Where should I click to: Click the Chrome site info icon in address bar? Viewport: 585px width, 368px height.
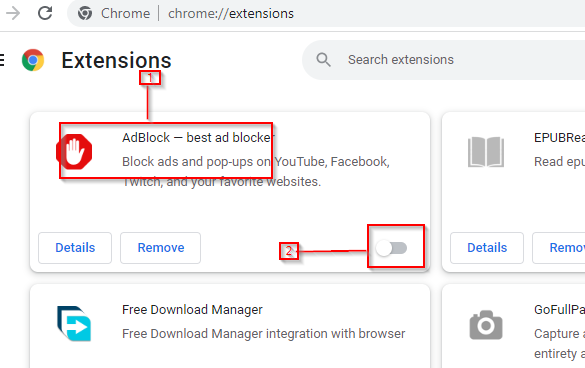[85, 13]
